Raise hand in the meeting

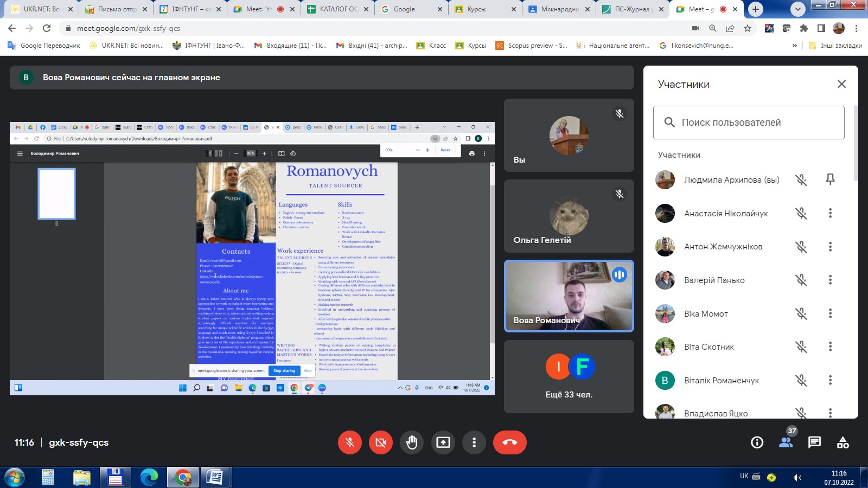(x=412, y=442)
